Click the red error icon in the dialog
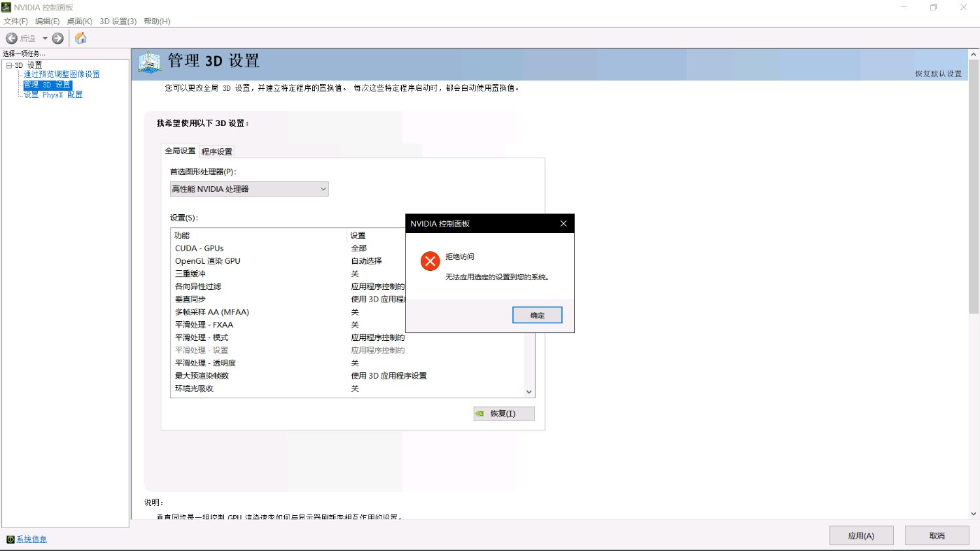The width and height of the screenshot is (980, 551). coord(430,261)
